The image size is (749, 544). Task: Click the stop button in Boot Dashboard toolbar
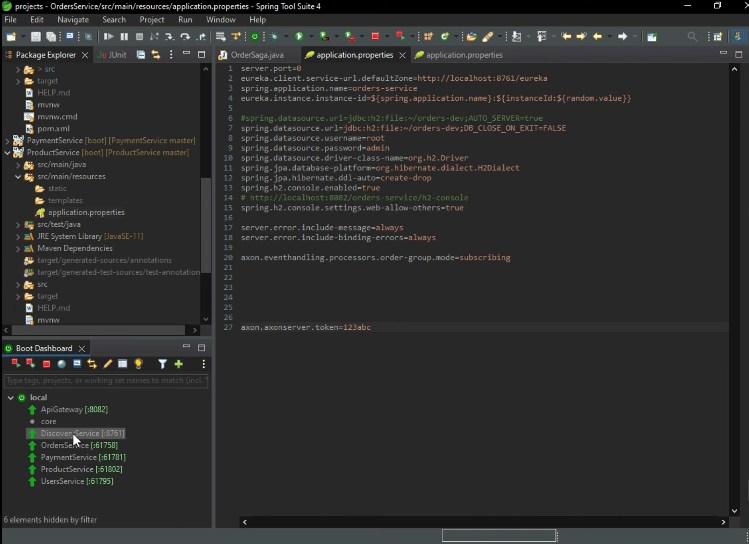46,364
